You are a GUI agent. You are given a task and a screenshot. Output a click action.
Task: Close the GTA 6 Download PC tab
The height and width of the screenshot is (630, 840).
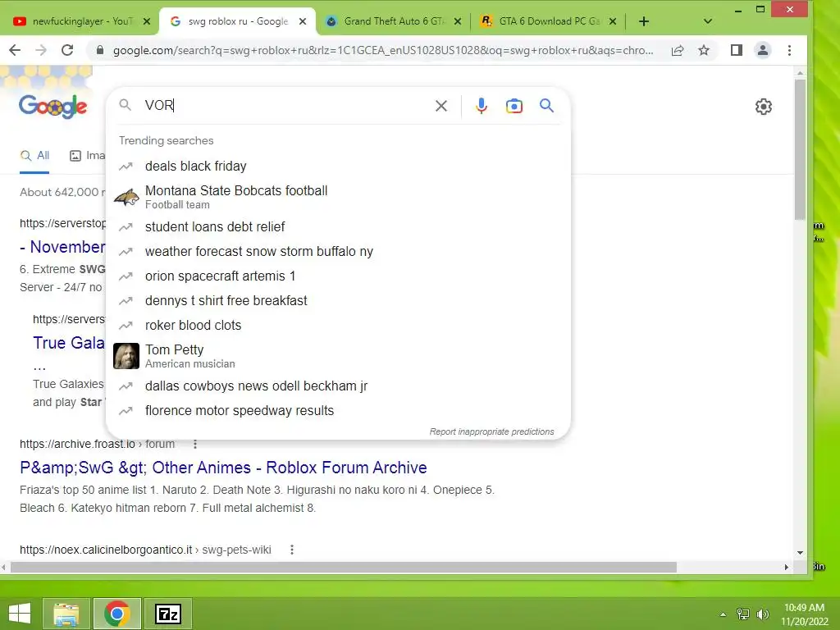click(613, 21)
